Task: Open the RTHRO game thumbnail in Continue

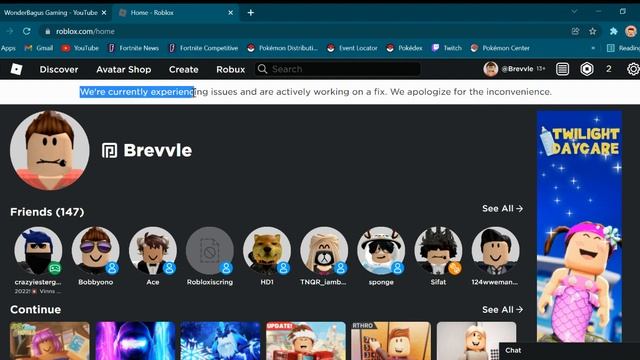Action: pyautogui.click(x=391, y=341)
